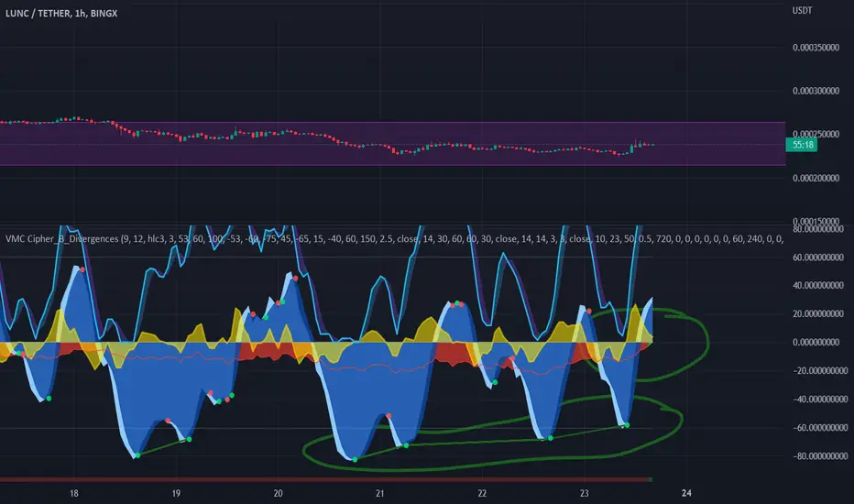Click the -40.000000000 indicator axis label

point(819,400)
